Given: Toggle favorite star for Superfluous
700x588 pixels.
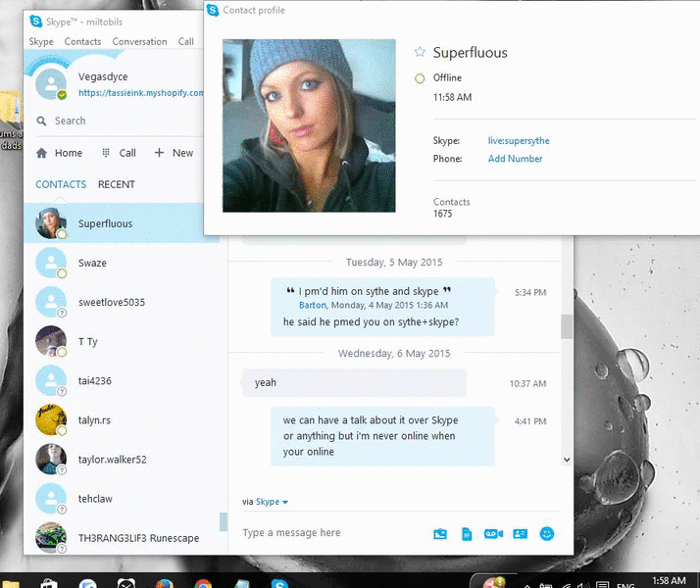Looking at the screenshot, I should tap(420, 52).
